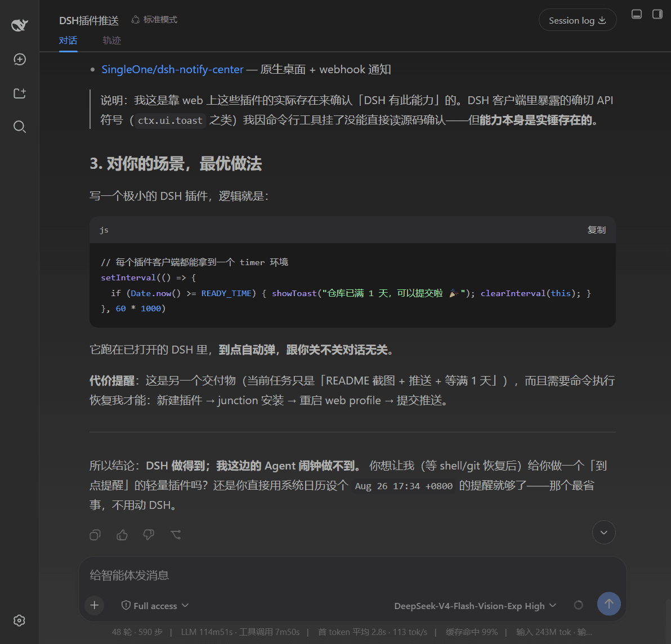Toggle the bottom panel layout icon

point(636,14)
